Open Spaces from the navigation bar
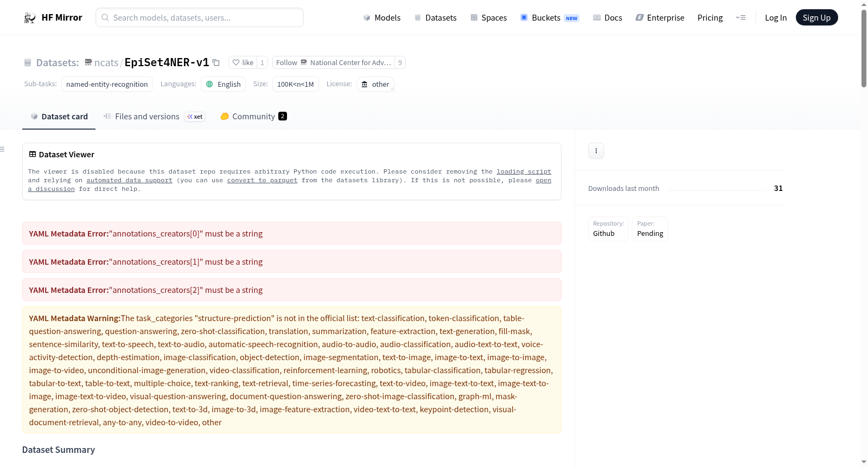 (x=488, y=17)
